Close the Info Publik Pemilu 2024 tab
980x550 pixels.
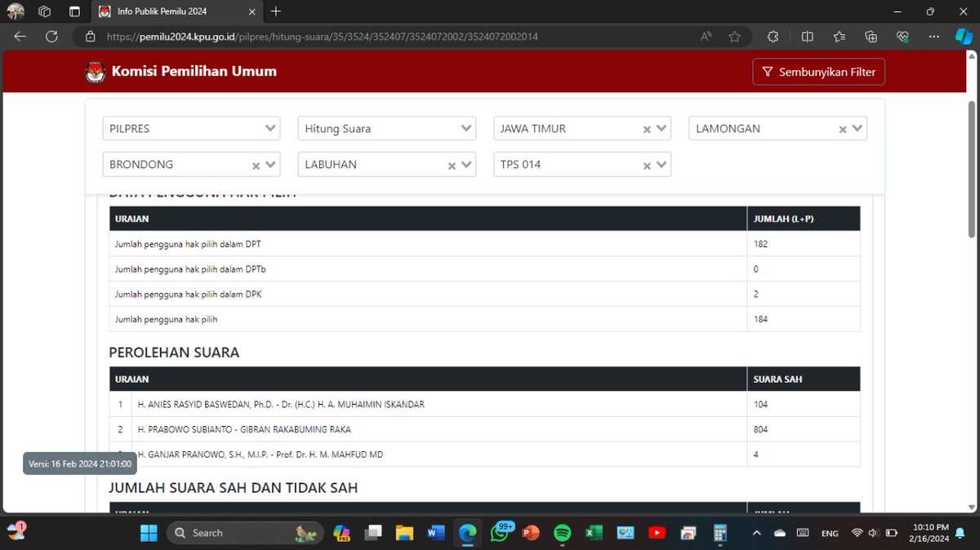coord(252,11)
